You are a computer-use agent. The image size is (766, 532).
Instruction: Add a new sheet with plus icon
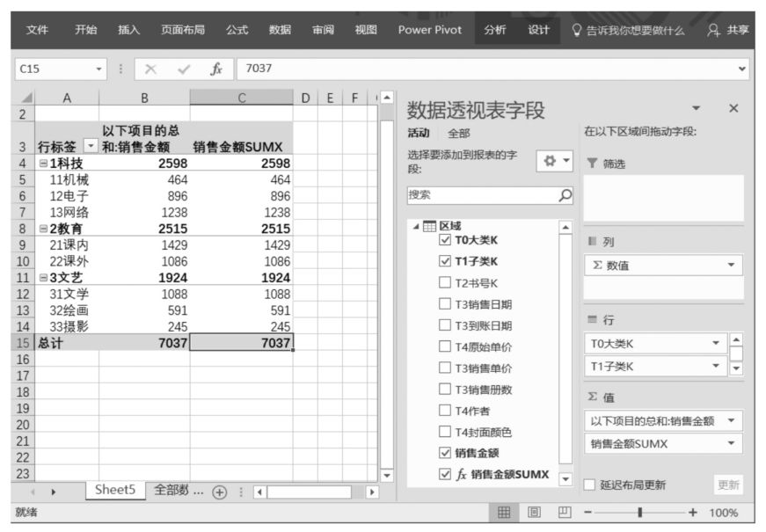[220, 492]
